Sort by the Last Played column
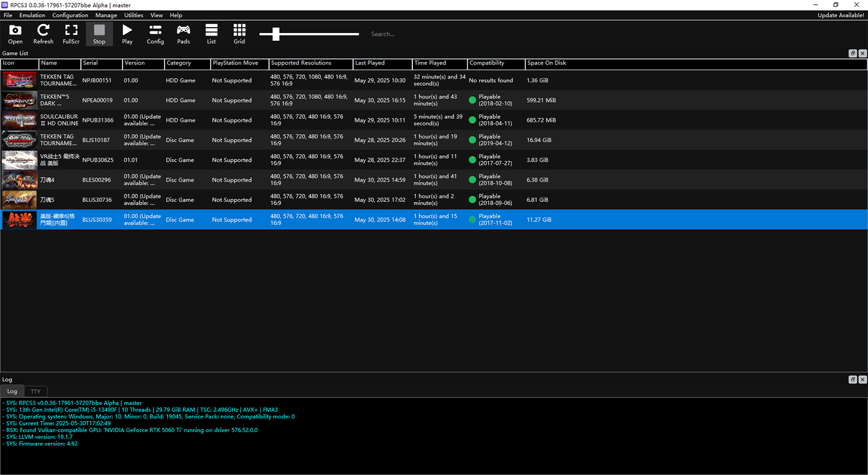 point(382,64)
